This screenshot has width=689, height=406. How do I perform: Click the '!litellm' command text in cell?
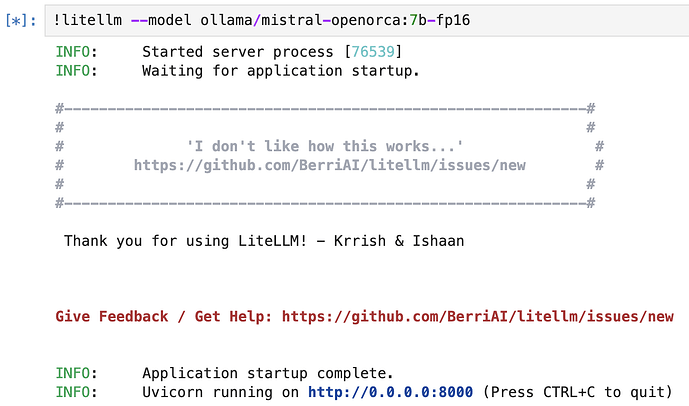click(x=87, y=20)
